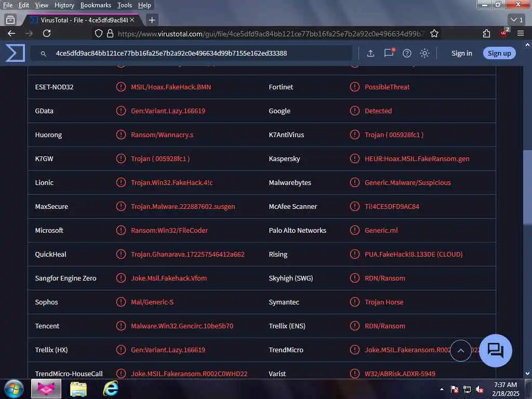532x399 pixels.
Task: Click the VirusTotal logo icon
Action: [15, 53]
